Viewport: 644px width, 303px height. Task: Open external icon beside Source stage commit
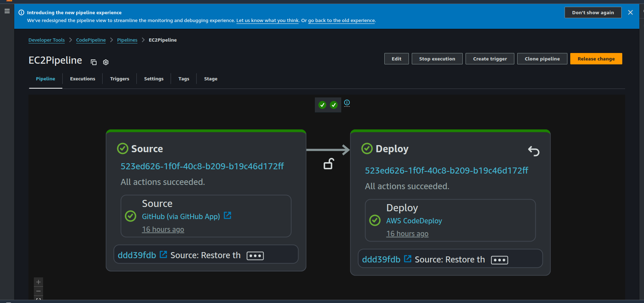pyautogui.click(x=163, y=255)
